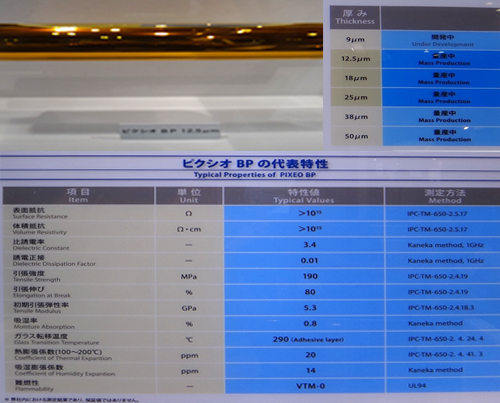This screenshot has height=403, width=500.
Task: Click the 'GPa' unit cell
Action: [189, 308]
